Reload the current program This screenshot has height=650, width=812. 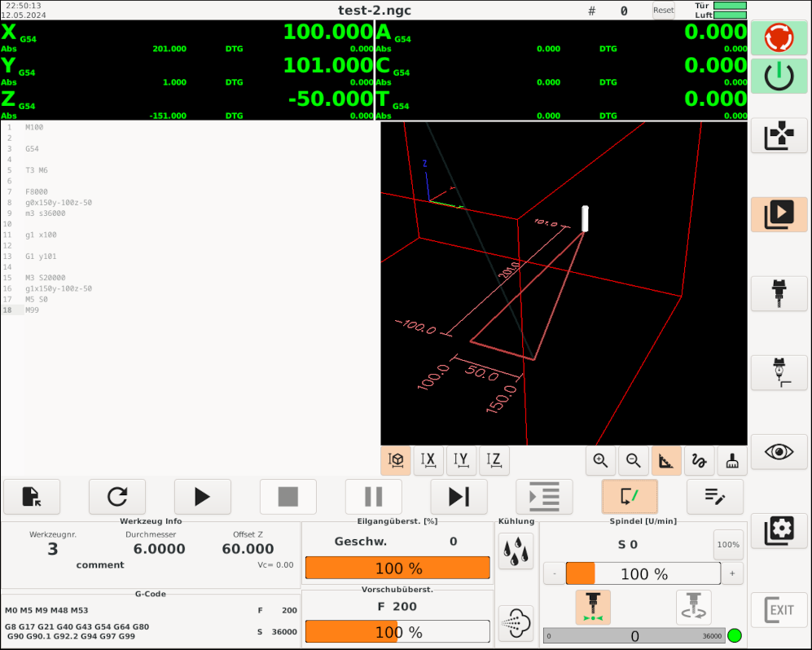(x=117, y=497)
